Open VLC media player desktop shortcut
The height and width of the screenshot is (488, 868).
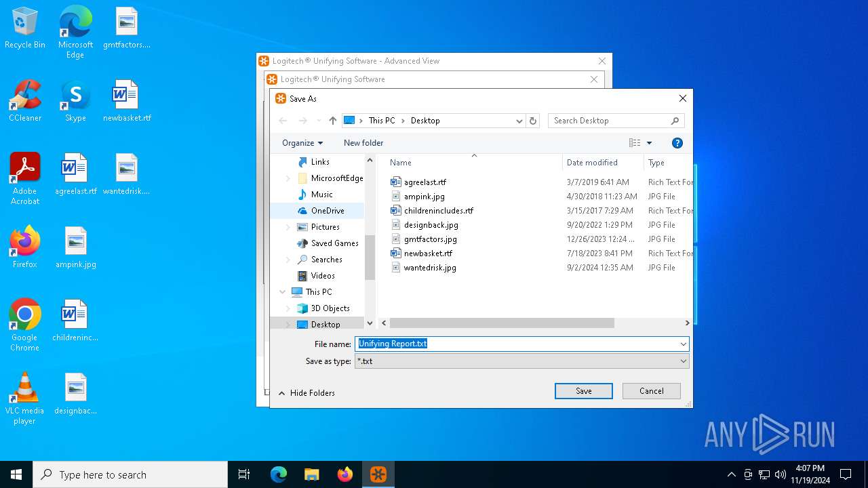tap(25, 399)
